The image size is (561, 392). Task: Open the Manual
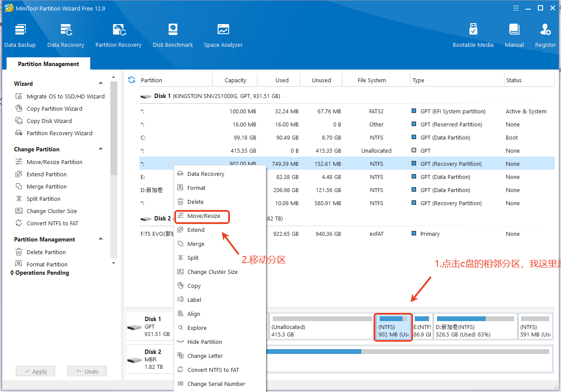(514, 35)
